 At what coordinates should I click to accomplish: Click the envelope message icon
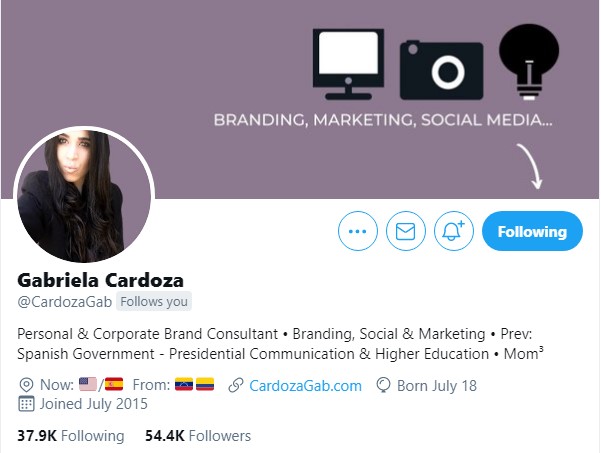point(406,231)
